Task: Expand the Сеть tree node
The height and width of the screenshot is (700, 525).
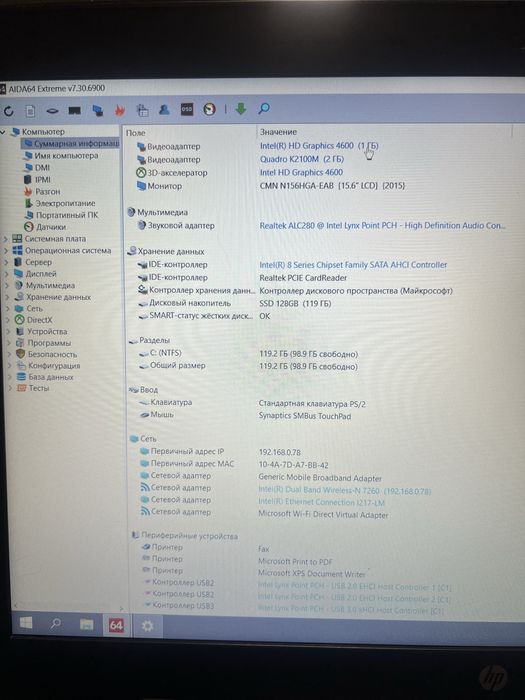Action: tap(8, 308)
